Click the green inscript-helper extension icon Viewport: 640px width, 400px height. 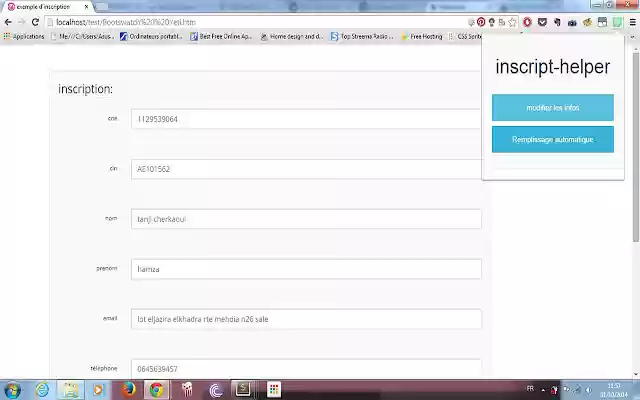[x=617, y=22]
